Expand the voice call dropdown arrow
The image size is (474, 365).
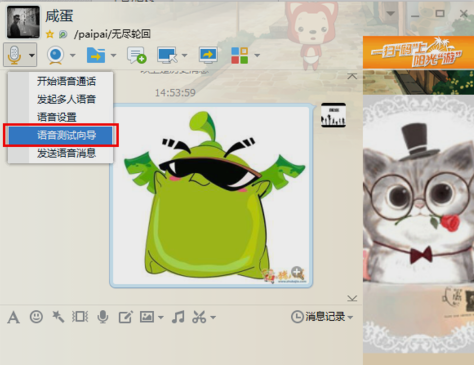[x=32, y=55]
